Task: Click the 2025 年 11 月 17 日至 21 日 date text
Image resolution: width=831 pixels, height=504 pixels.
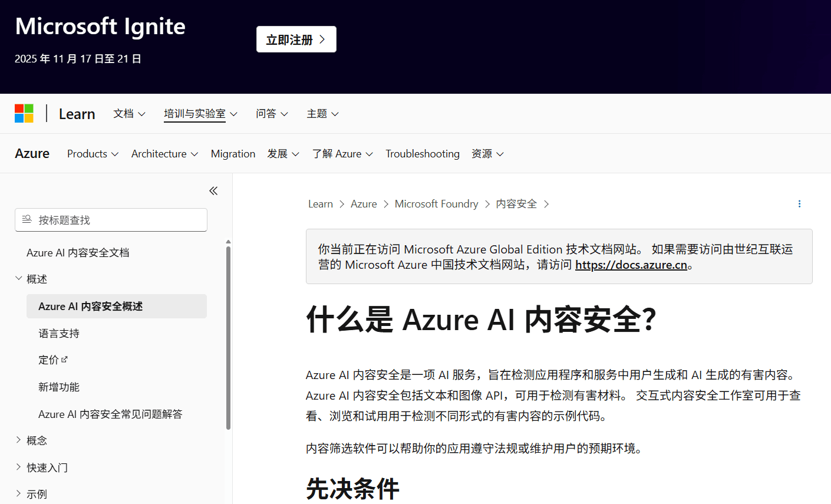Action: click(78, 59)
